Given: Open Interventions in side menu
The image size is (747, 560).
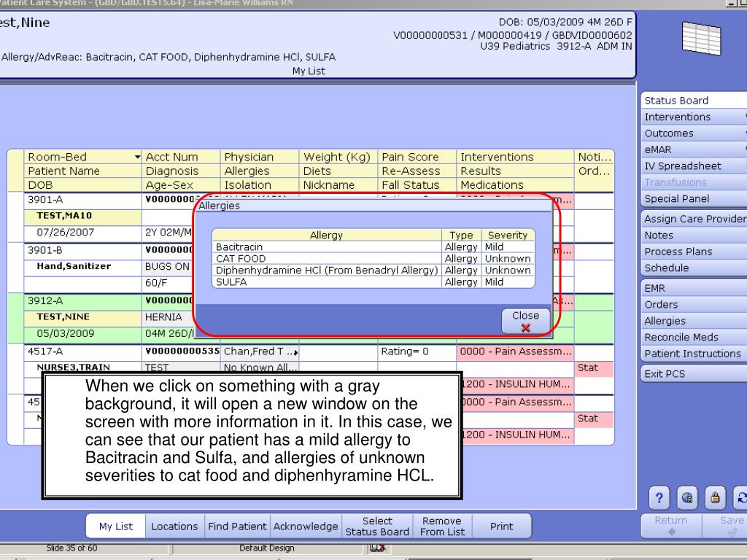Looking at the screenshot, I should 693,117.
